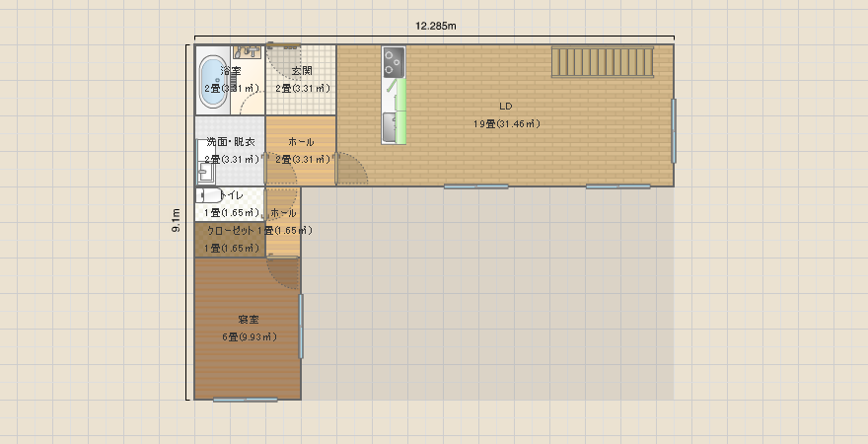Viewport: 868px width, 444px height.
Task: Click the lower ホール label near the toilet
Action: (x=283, y=212)
